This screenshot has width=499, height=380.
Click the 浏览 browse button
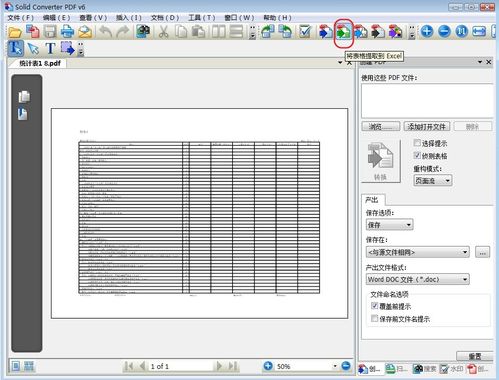tap(381, 127)
